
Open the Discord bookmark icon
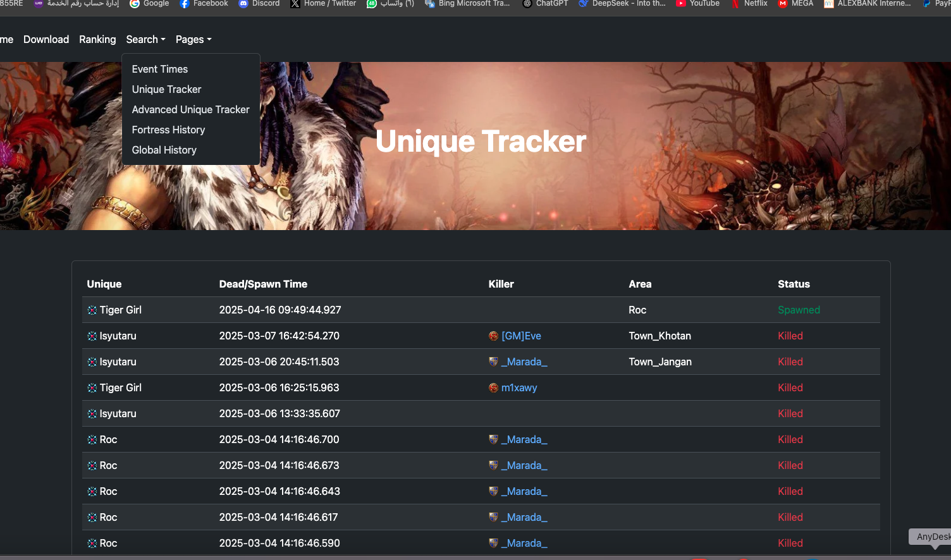pos(243,4)
